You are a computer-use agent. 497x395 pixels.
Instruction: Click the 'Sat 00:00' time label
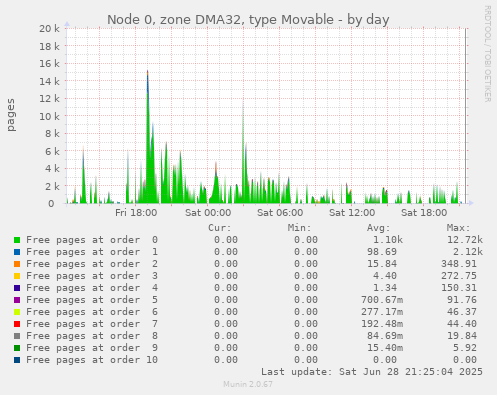click(x=208, y=213)
